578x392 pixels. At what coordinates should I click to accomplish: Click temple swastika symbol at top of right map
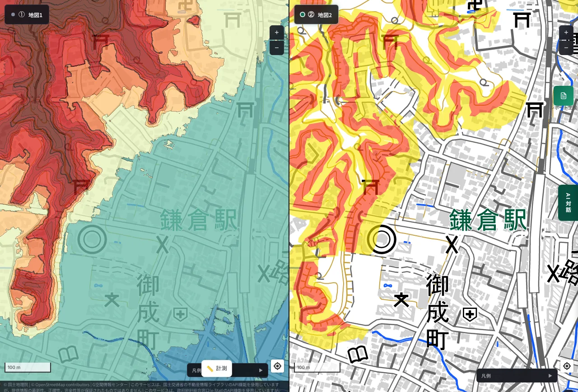pos(475,5)
